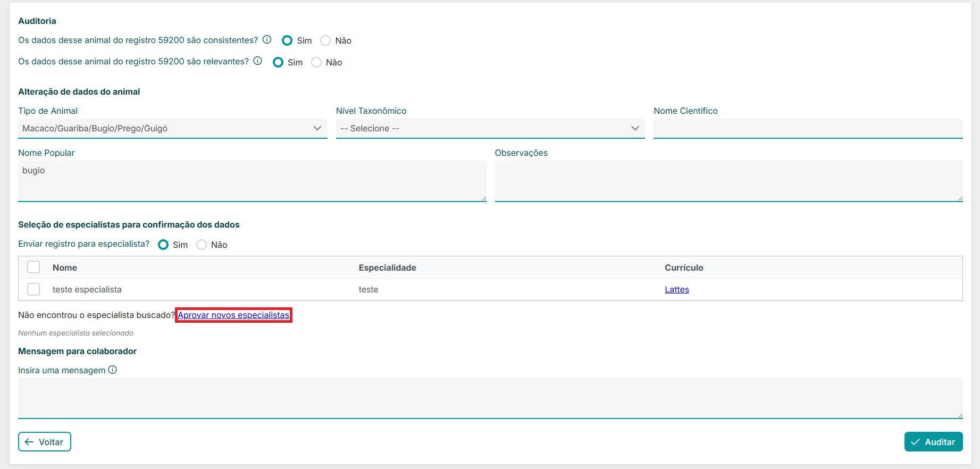Select 'Não' for sending record to specialist
980x469 pixels.
(202, 245)
